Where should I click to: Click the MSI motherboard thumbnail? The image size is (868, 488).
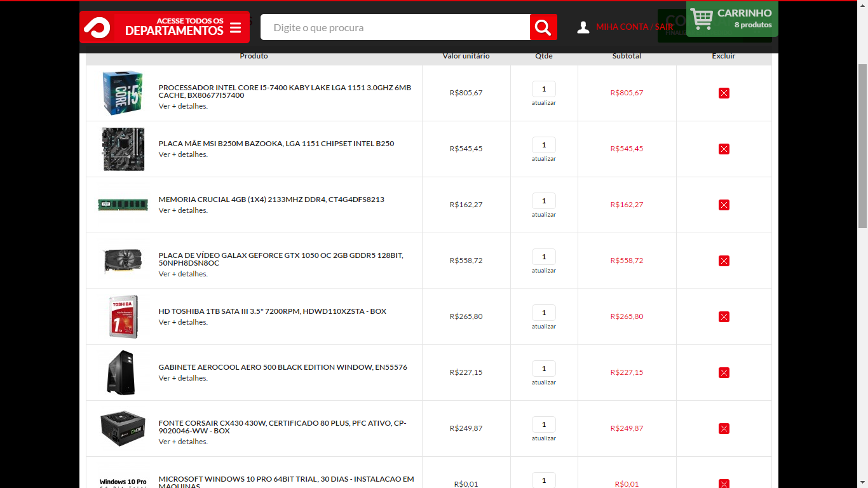point(123,149)
